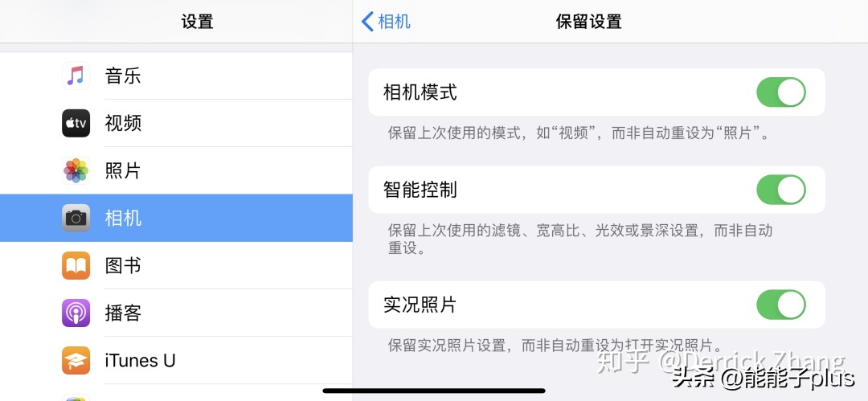Go back to 相机 settings

tap(386, 22)
